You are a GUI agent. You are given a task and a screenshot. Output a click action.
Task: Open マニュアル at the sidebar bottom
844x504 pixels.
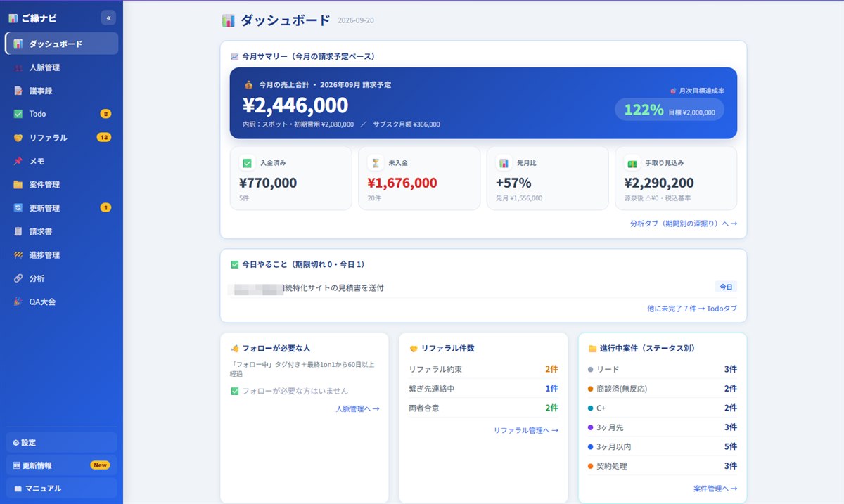(x=61, y=489)
